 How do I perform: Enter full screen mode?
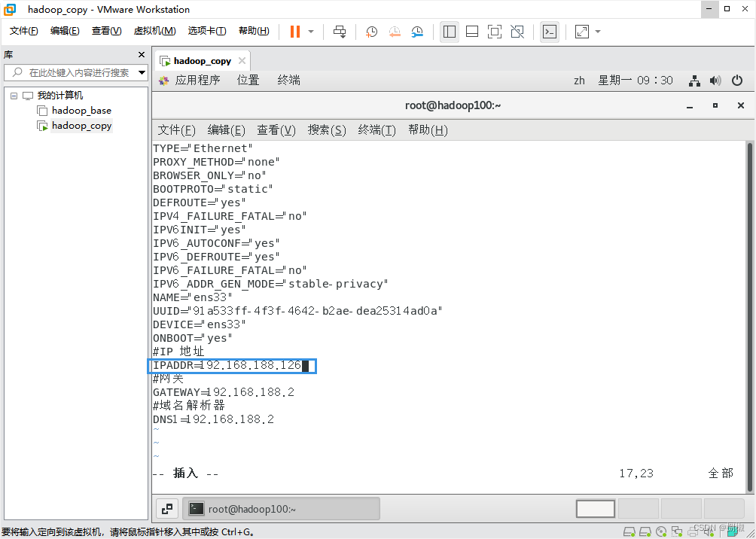coord(495,32)
